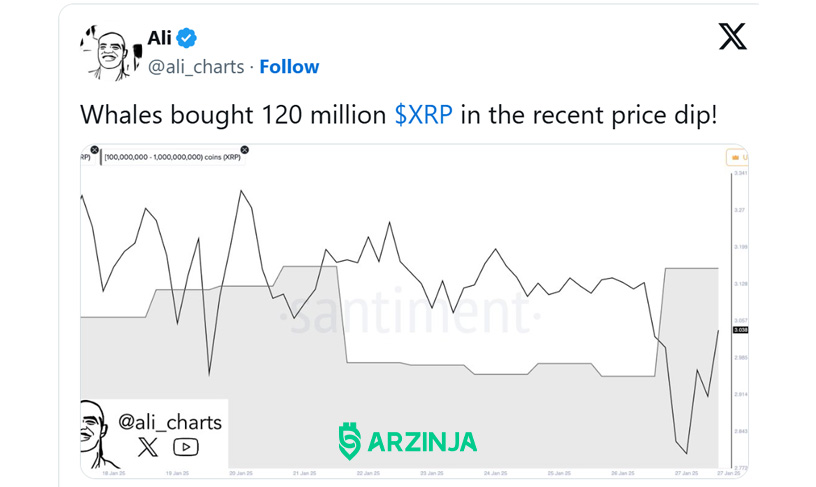Open the $XRP cashtag link
The image size is (816, 487).
[x=424, y=115]
